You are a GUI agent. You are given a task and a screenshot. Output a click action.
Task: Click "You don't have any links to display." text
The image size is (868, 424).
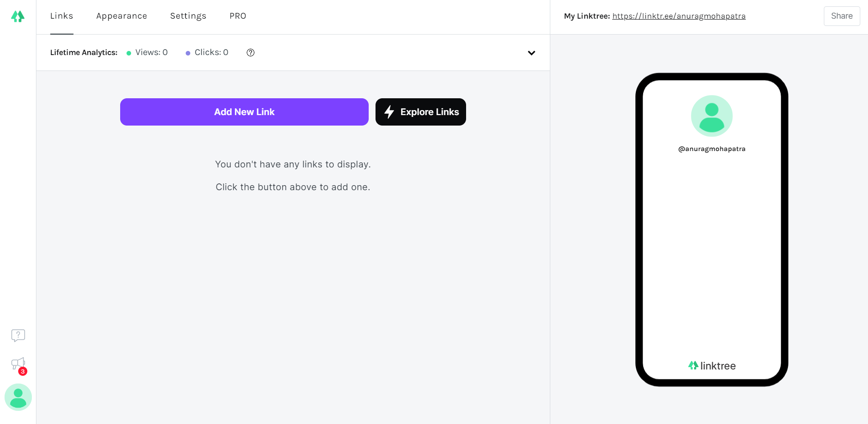click(x=293, y=164)
